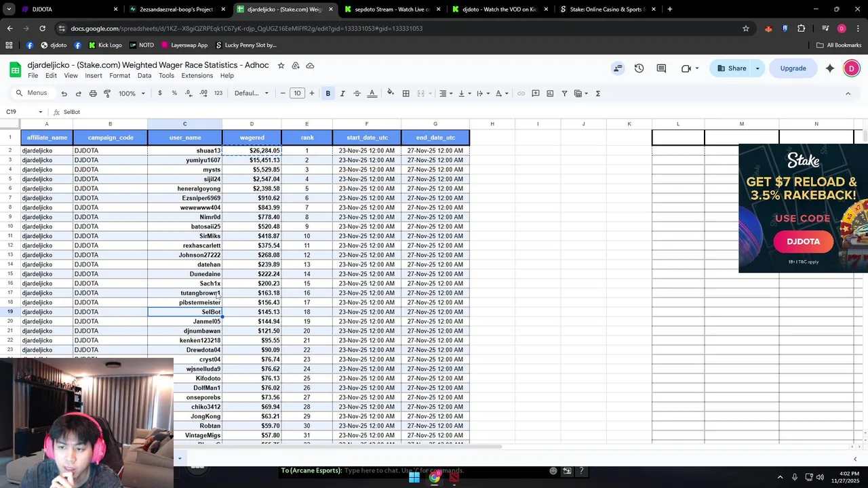Open Google account avatar in Sheets
Viewport: 868px width, 488px height.
coord(852,68)
